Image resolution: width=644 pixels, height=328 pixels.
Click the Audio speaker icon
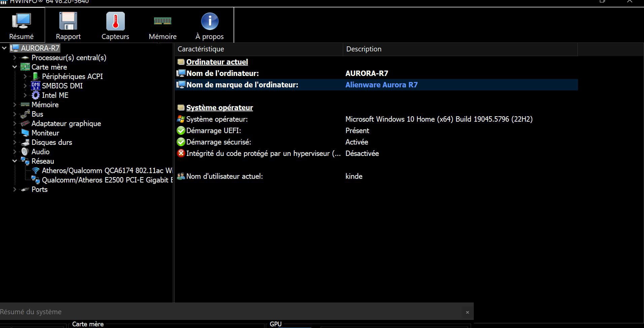(x=25, y=152)
